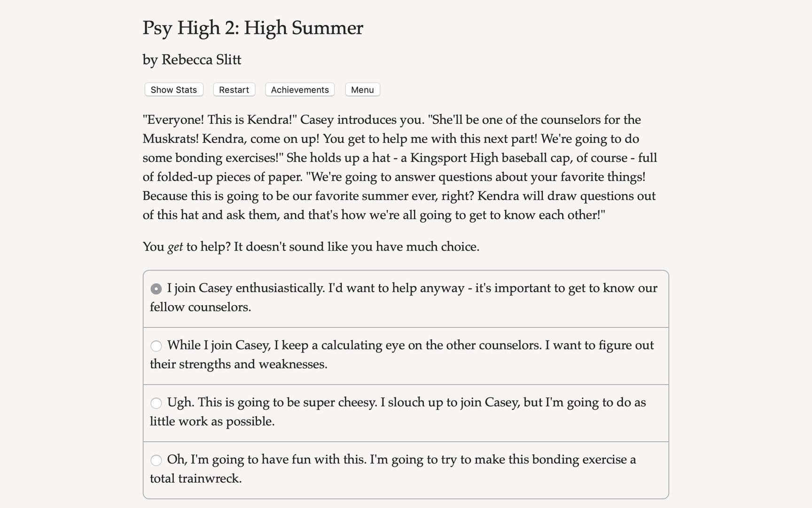Open the game Menu button

362,89
